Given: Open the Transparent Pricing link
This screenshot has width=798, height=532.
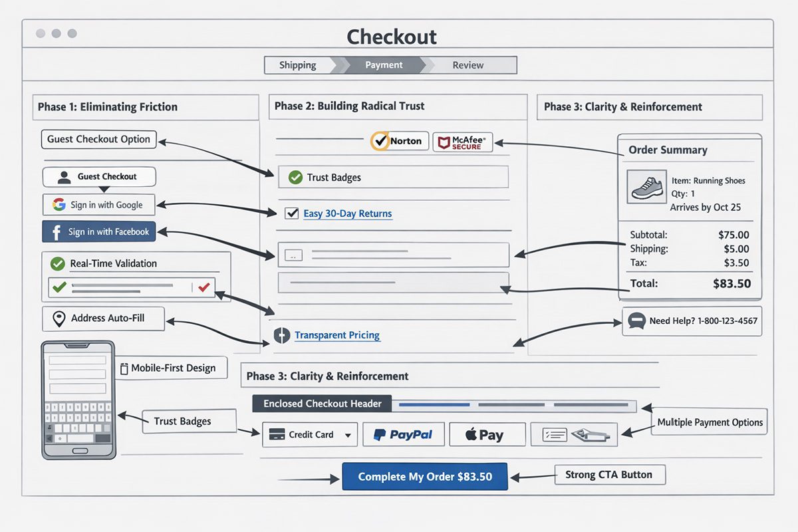Looking at the screenshot, I should click(337, 336).
